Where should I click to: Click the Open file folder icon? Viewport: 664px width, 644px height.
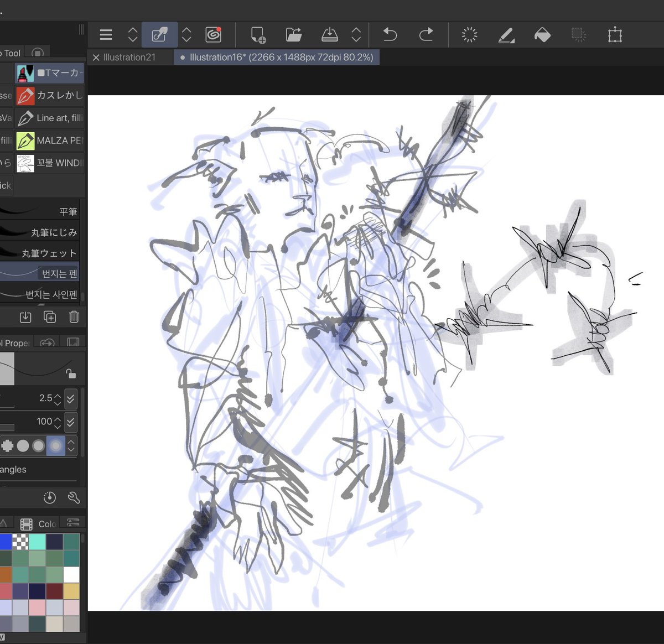[294, 35]
